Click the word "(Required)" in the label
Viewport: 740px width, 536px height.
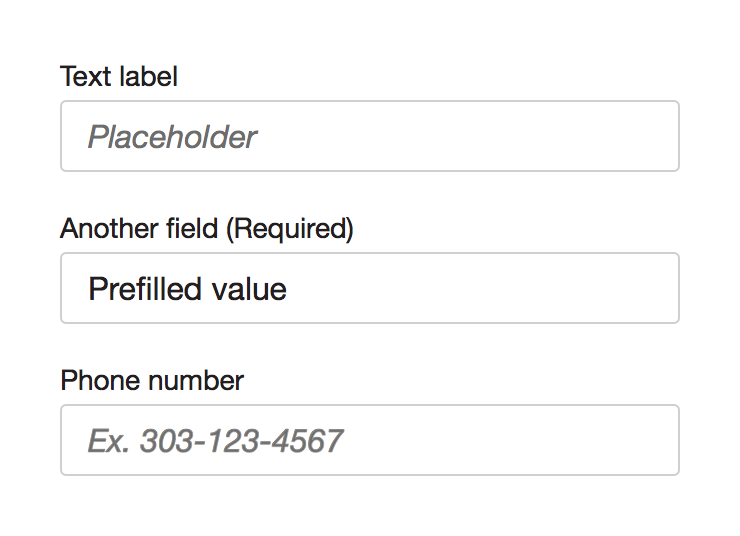[289, 229]
